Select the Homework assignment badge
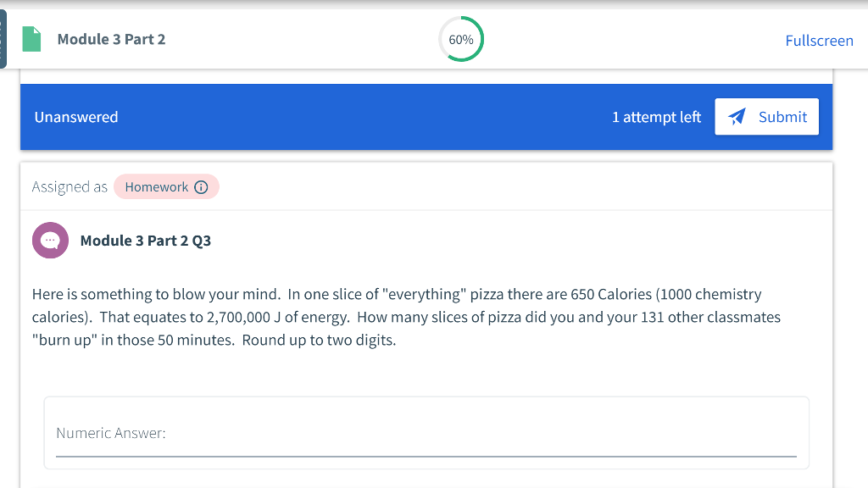Screen dimensions: 868x488 pyautogui.click(x=166, y=187)
